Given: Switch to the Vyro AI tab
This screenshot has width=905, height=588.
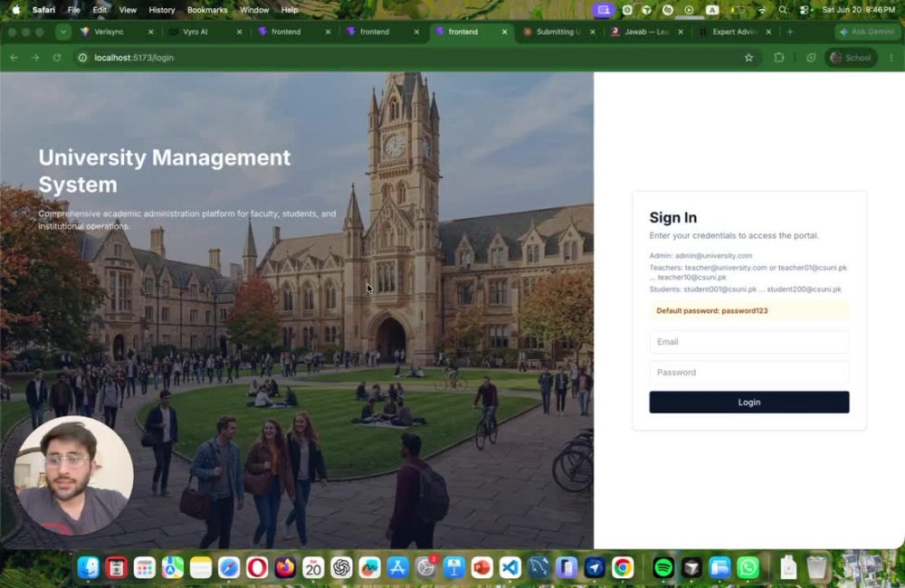Looking at the screenshot, I should [195, 32].
